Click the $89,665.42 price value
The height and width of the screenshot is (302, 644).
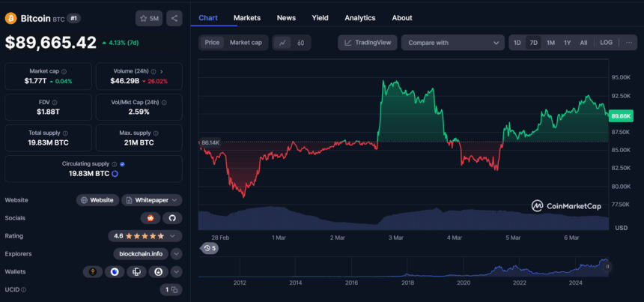[50, 43]
